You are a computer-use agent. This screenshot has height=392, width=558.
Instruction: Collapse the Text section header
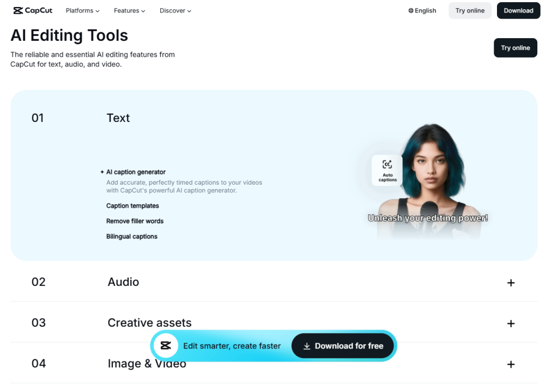118,118
